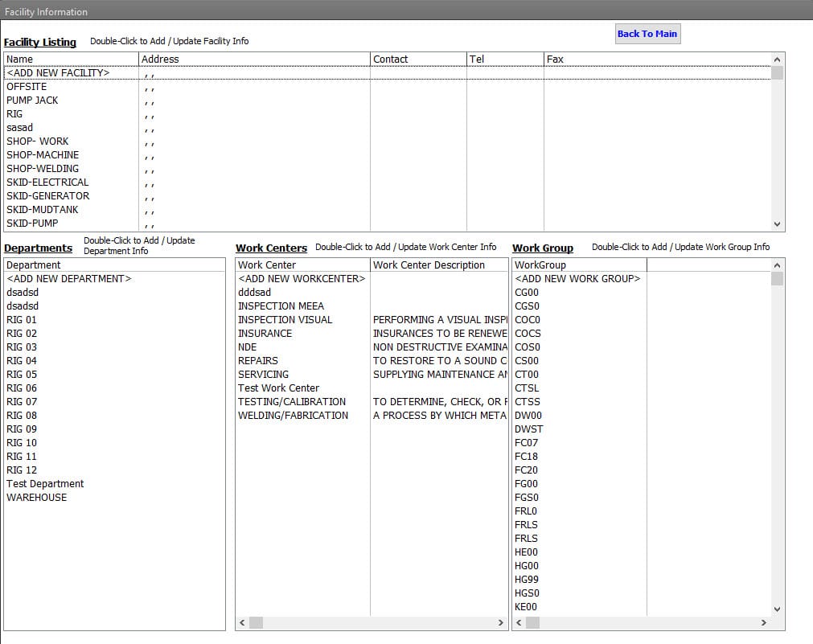
Task: Pick the INSURANCE work center
Action: tap(372, 334)
